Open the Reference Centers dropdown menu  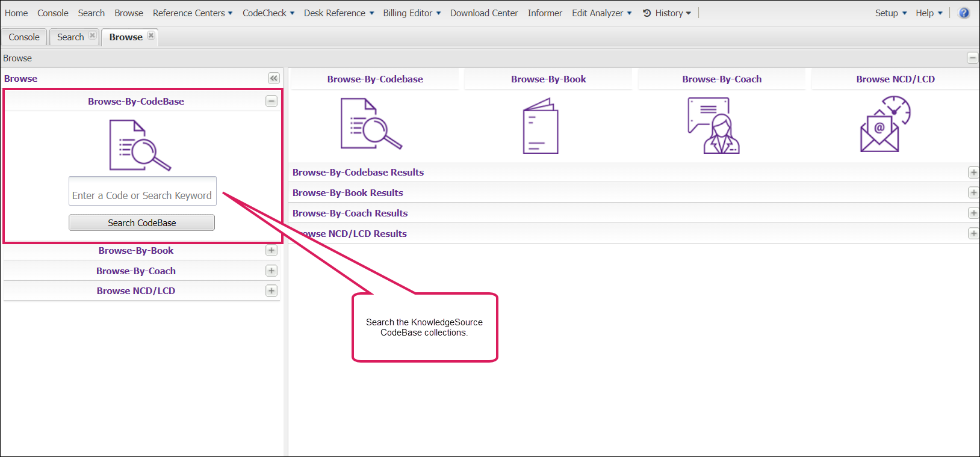pos(192,13)
